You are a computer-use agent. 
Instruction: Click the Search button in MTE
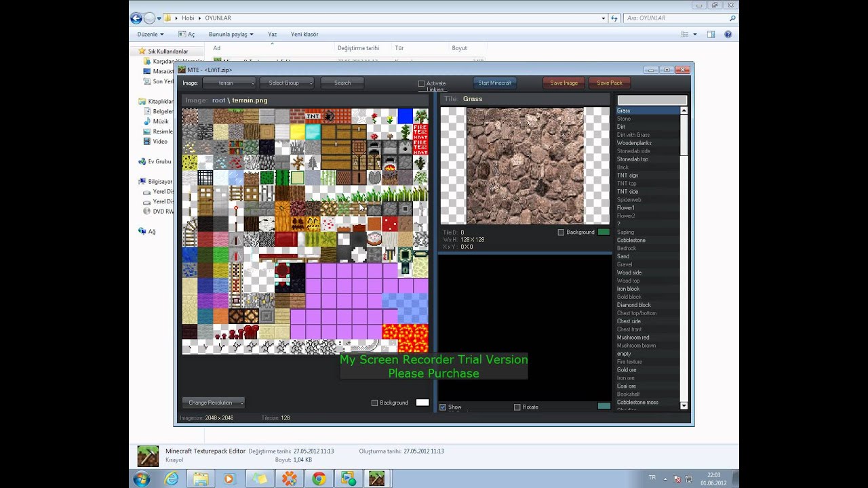pyautogui.click(x=342, y=83)
